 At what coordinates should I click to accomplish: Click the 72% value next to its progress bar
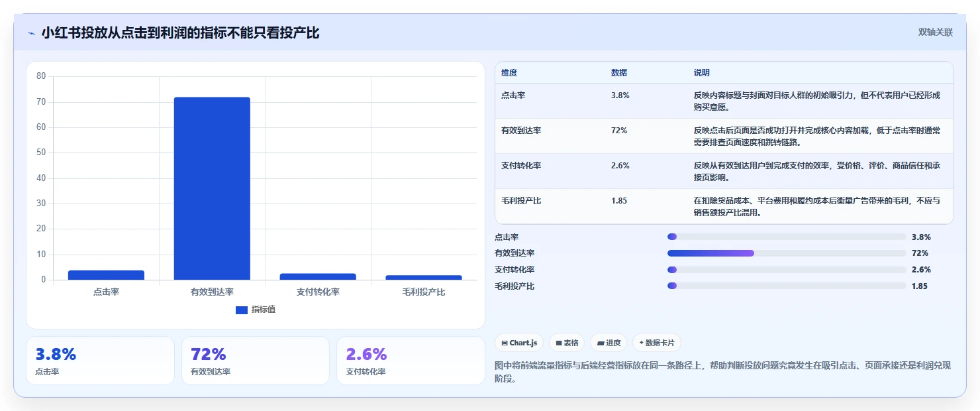click(920, 253)
